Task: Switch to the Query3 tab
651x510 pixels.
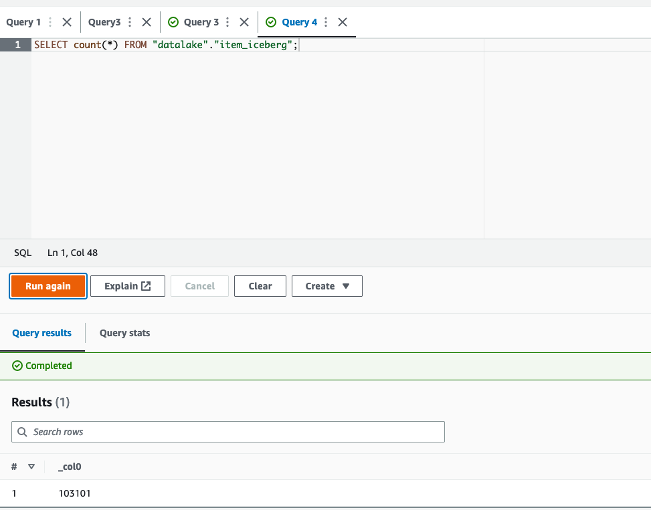Action: coord(104,22)
